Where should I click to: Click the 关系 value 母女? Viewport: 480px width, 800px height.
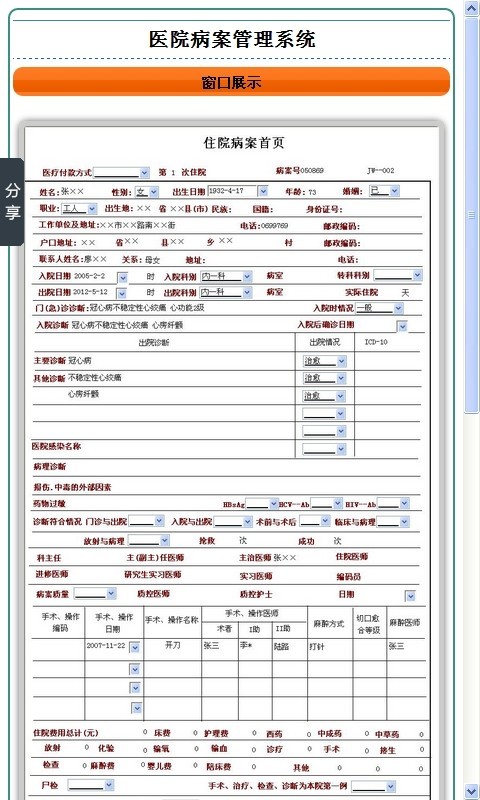coord(153,260)
